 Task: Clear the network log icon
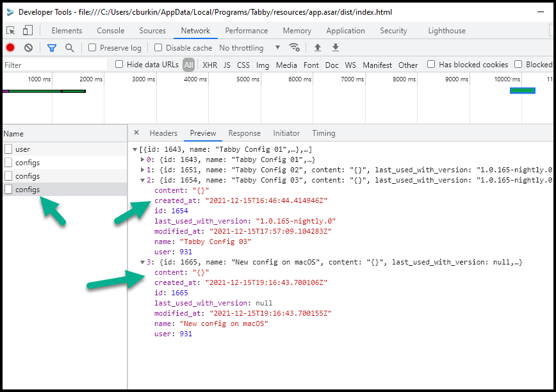[x=28, y=47]
